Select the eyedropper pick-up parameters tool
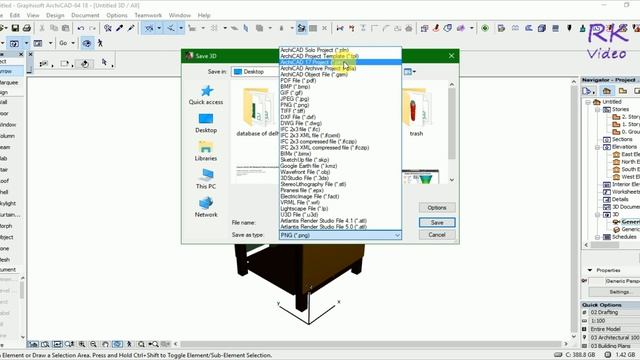 [x=120, y=28]
